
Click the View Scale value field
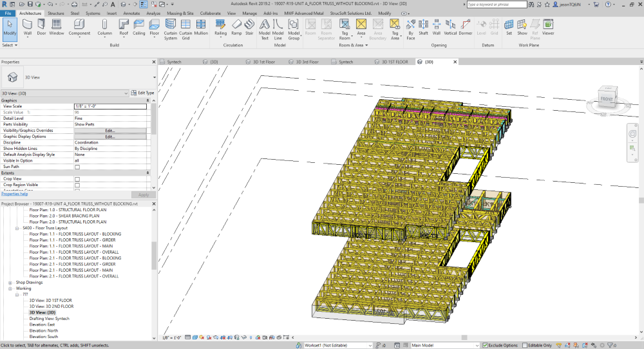(x=110, y=106)
